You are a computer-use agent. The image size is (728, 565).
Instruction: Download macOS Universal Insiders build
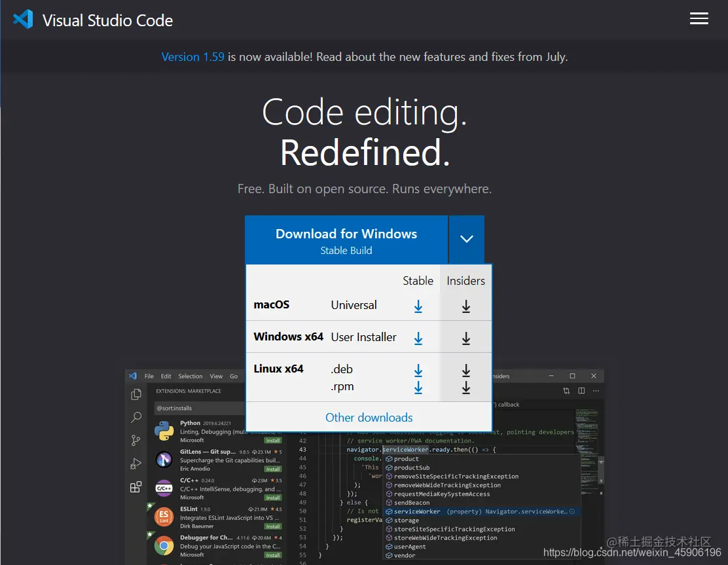click(x=465, y=306)
